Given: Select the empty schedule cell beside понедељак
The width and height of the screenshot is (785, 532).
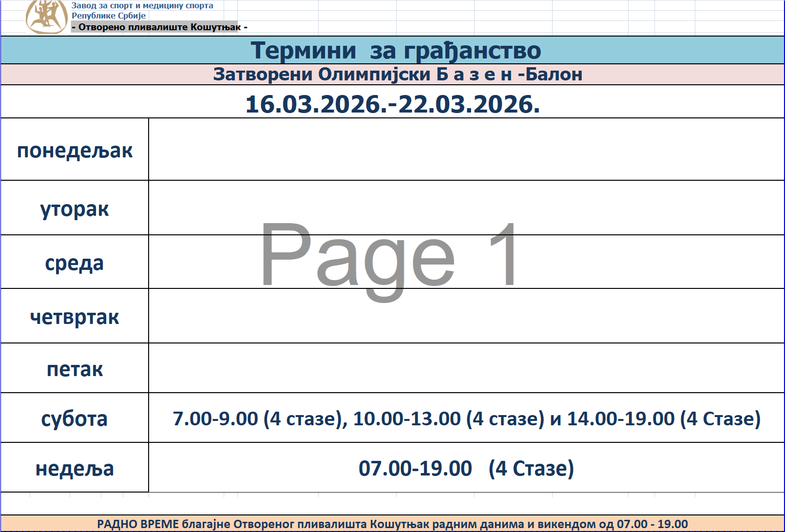Looking at the screenshot, I should [466, 150].
